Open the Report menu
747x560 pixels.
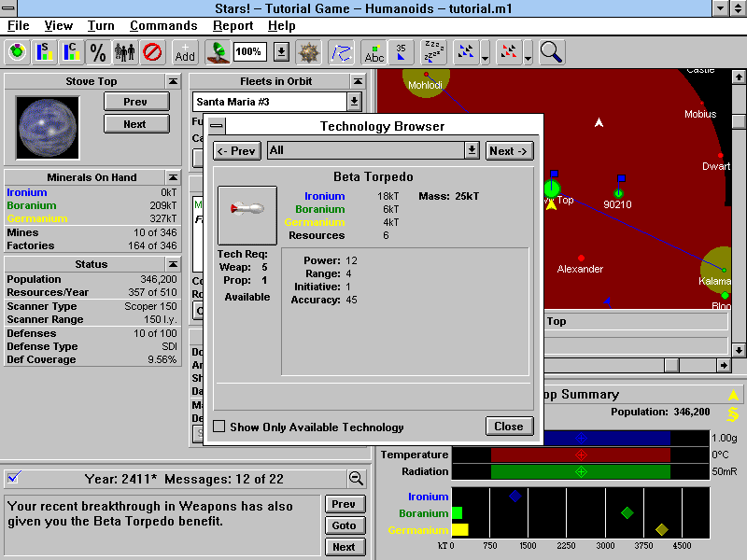[233, 26]
